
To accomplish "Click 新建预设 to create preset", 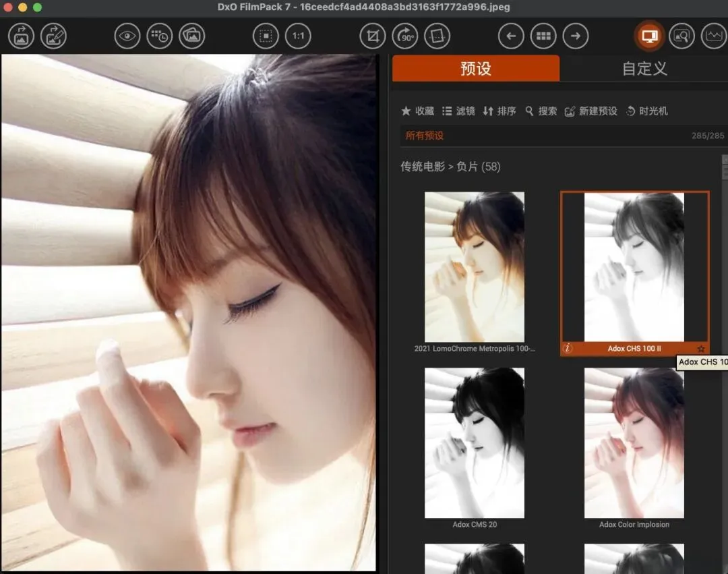I will click(591, 111).
